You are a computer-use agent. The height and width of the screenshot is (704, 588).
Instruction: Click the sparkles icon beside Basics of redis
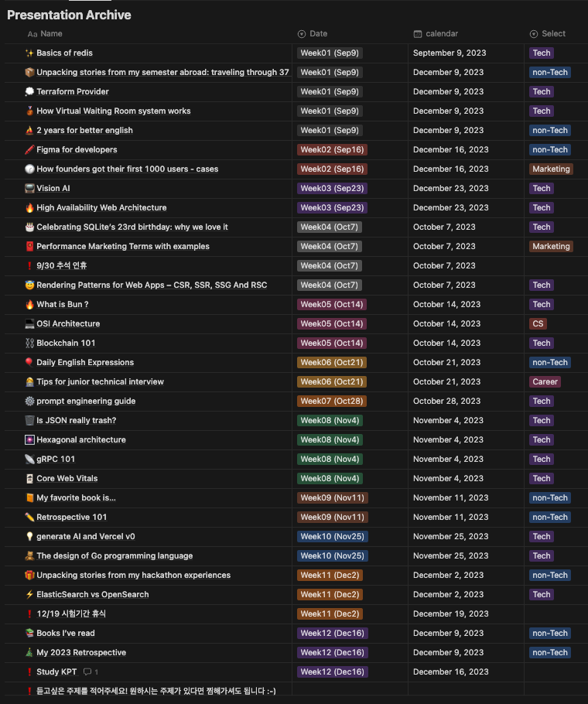pyautogui.click(x=29, y=53)
